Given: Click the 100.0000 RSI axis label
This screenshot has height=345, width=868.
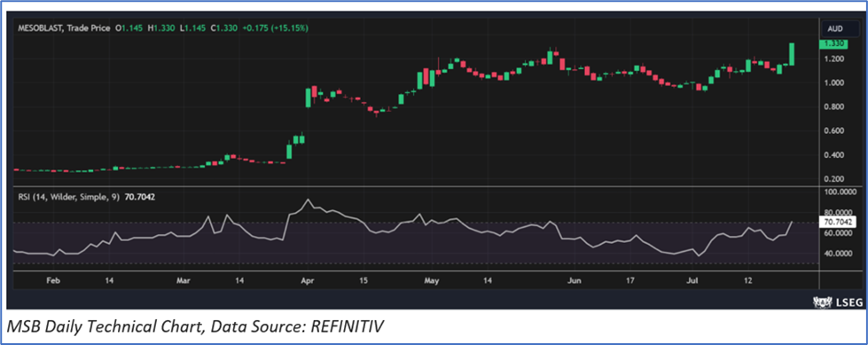Looking at the screenshot, I should point(841,192).
